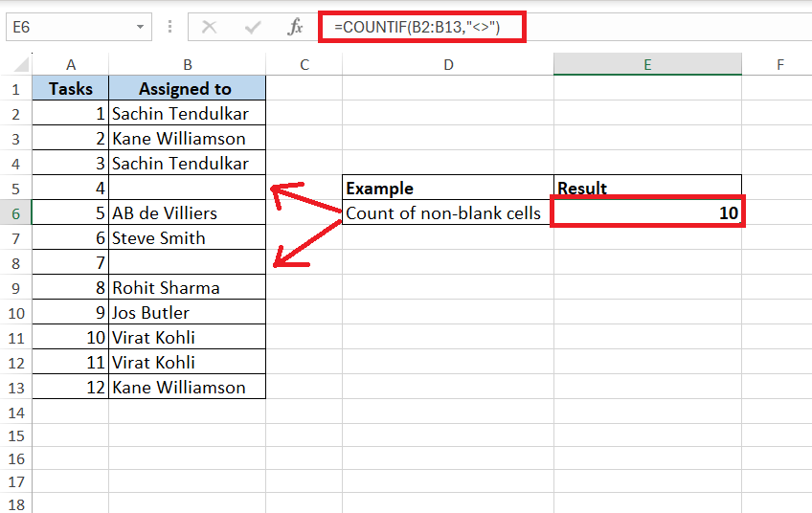This screenshot has width=812, height=513.
Task: Select row 6 header
Action: (16, 213)
